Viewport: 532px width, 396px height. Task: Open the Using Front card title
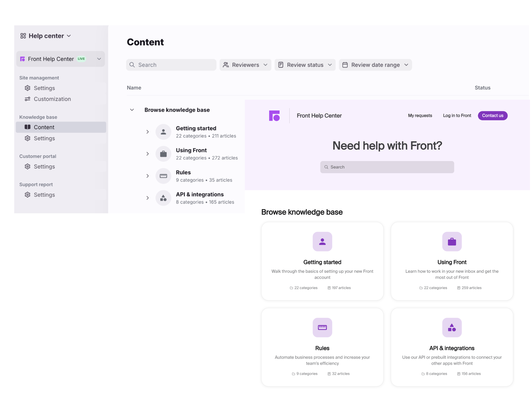pyautogui.click(x=452, y=262)
